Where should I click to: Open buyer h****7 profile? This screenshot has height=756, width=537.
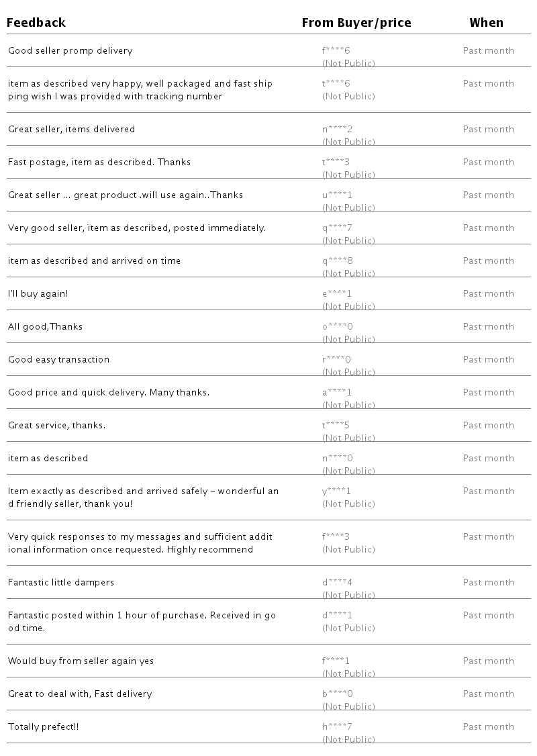point(337,727)
